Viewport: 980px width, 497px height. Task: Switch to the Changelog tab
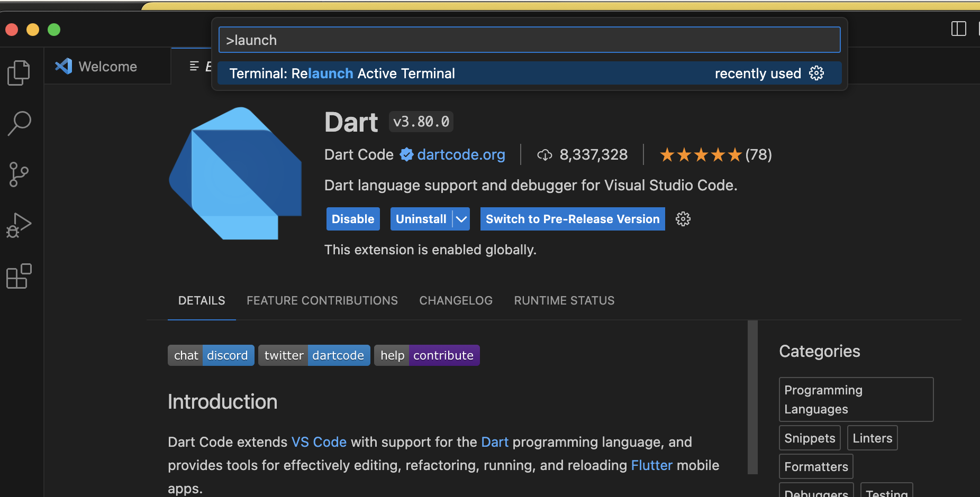pyautogui.click(x=456, y=300)
